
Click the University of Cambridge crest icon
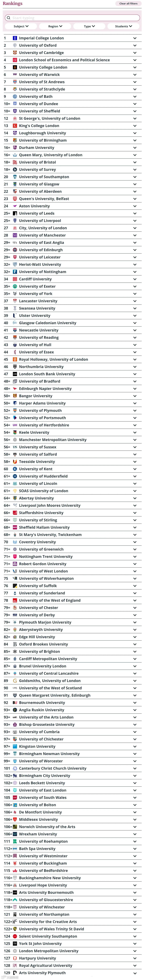pos(15,53)
